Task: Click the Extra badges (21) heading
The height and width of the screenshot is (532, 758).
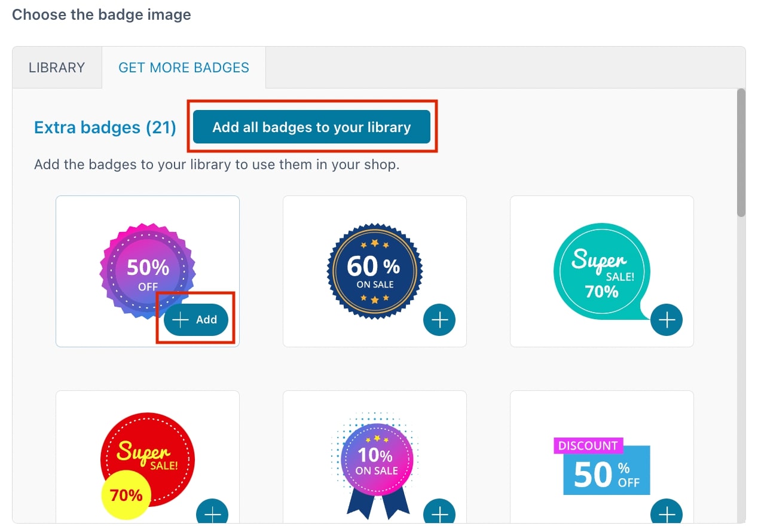Action: pos(105,127)
